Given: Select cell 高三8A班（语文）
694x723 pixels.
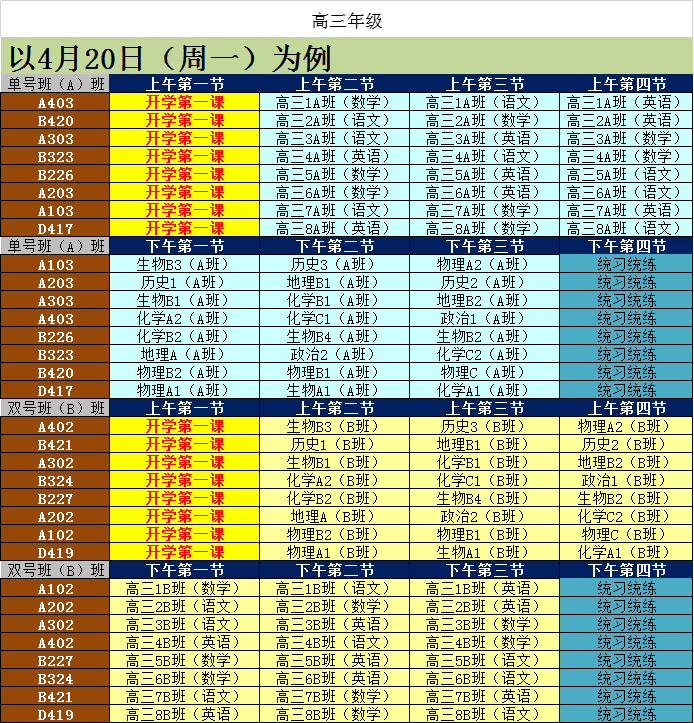Looking at the screenshot, I should pos(626,228).
